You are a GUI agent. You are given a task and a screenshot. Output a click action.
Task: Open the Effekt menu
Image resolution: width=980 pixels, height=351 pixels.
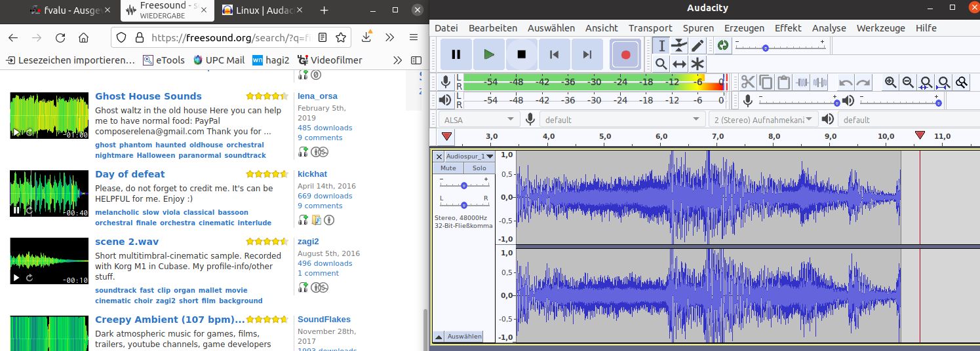pyautogui.click(x=788, y=28)
